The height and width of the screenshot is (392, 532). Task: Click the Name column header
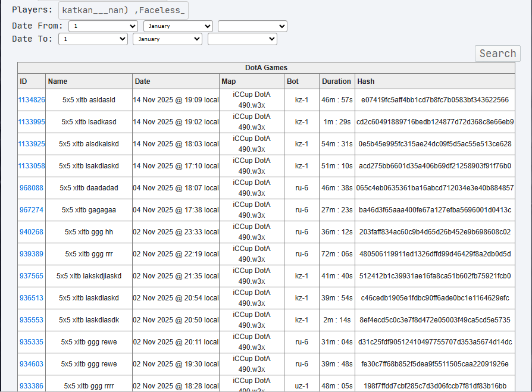tap(89, 81)
